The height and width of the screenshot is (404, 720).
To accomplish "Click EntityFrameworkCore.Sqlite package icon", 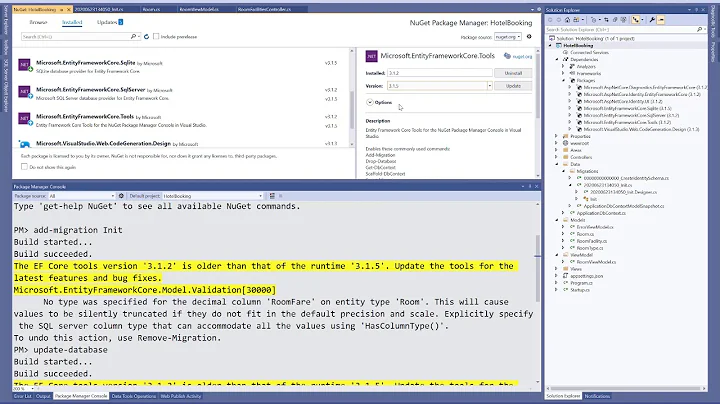I will (24, 64).
